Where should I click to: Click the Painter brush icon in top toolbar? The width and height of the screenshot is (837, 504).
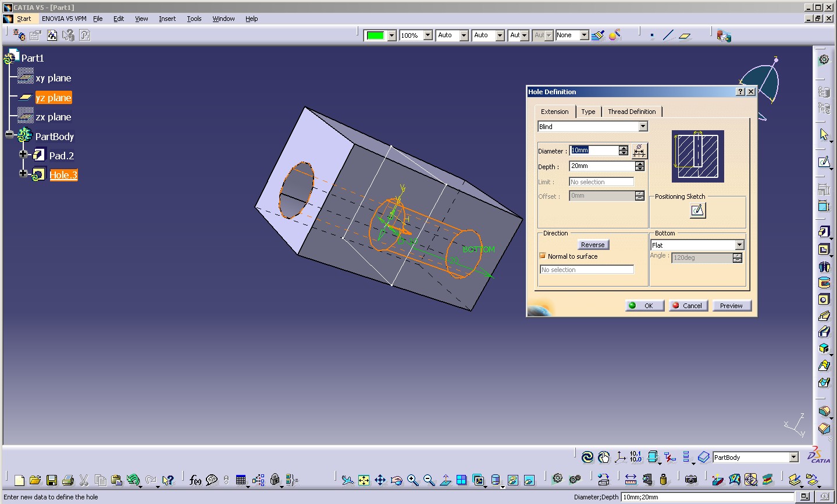pos(598,35)
